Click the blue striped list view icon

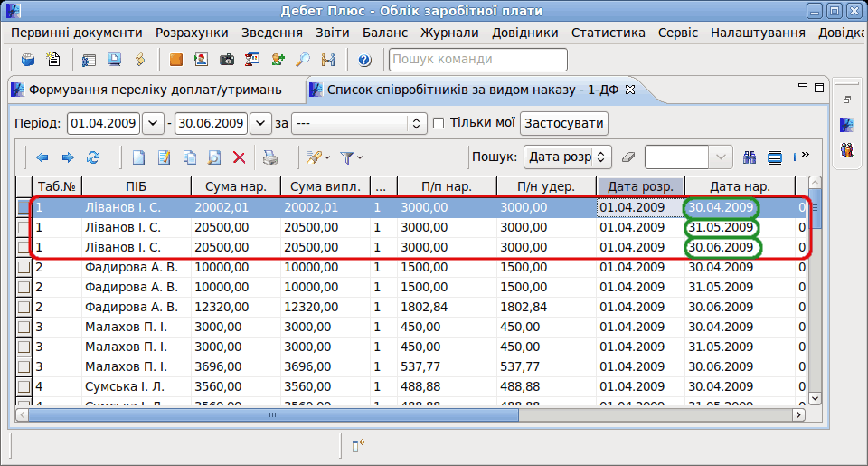pyautogui.click(x=775, y=158)
